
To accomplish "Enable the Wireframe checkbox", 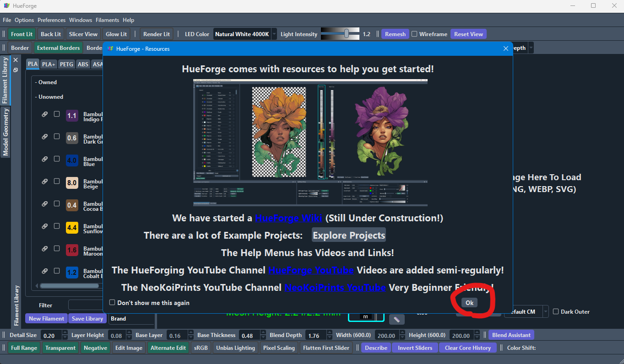I will (414, 34).
